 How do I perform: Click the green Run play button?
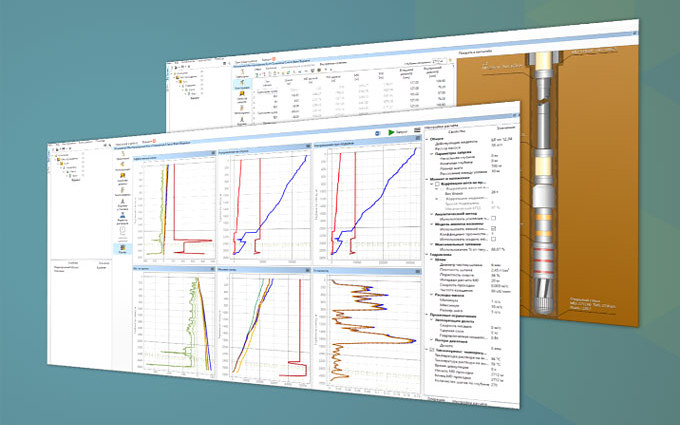click(x=391, y=132)
